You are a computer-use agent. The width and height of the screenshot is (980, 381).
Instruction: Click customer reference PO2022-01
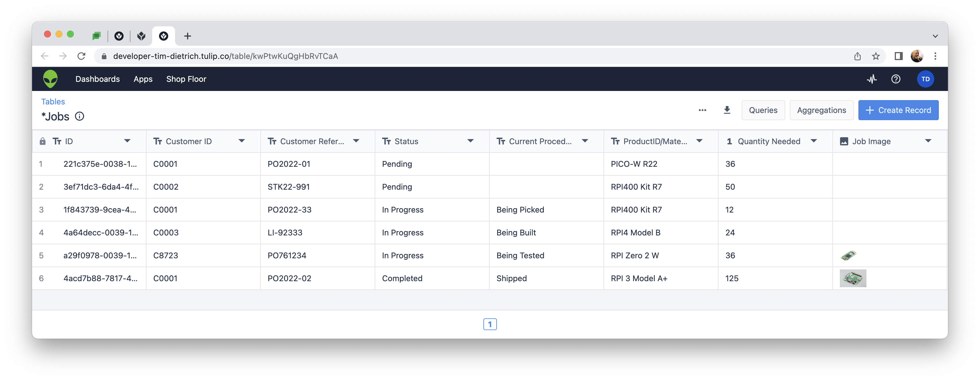[x=289, y=164]
